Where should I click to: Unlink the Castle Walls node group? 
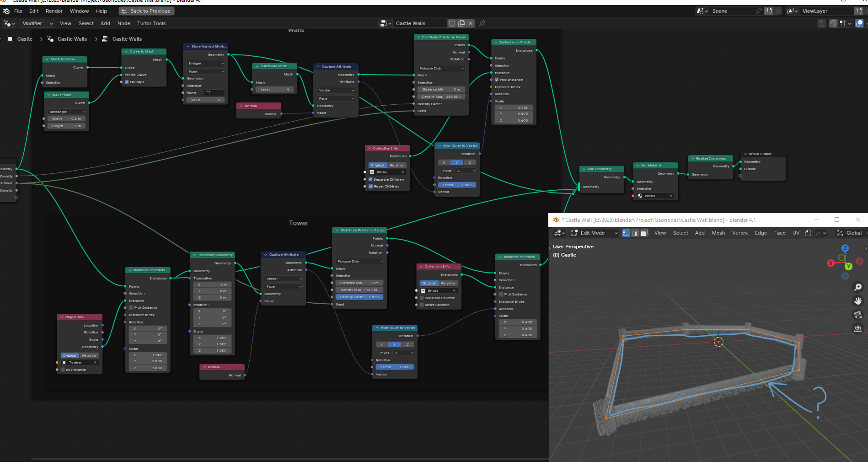point(471,23)
